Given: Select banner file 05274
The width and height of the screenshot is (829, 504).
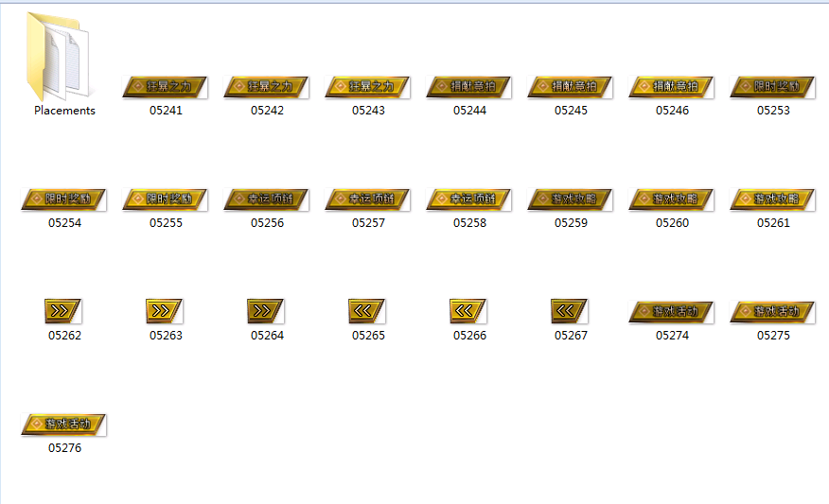Looking at the screenshot, I should tap(672, 311).
